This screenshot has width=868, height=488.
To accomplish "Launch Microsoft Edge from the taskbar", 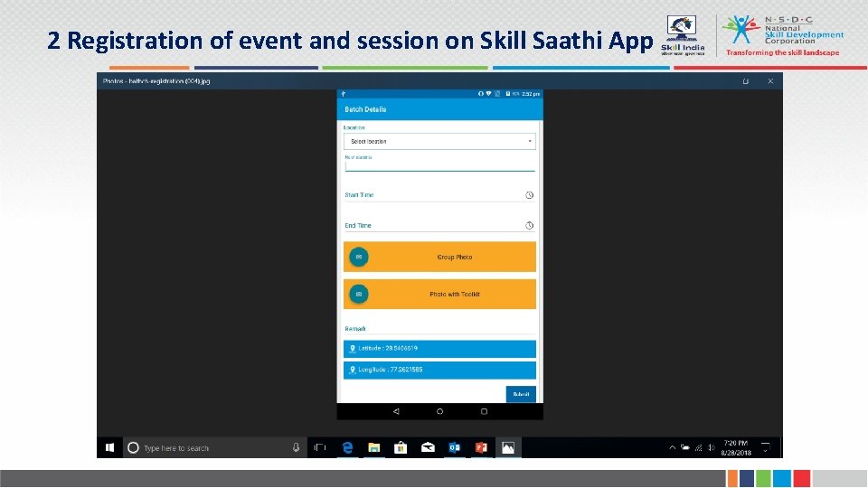I will [x=347, y=447].
